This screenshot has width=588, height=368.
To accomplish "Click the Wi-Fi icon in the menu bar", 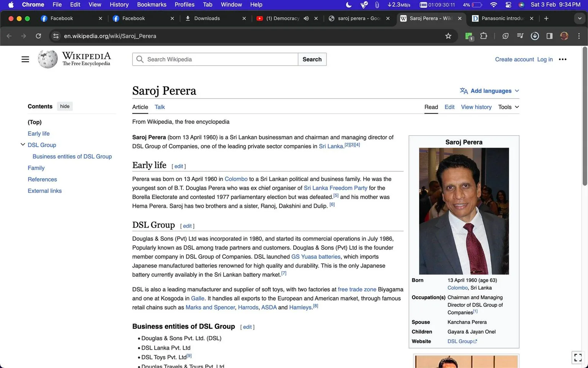I will point(493,5).
